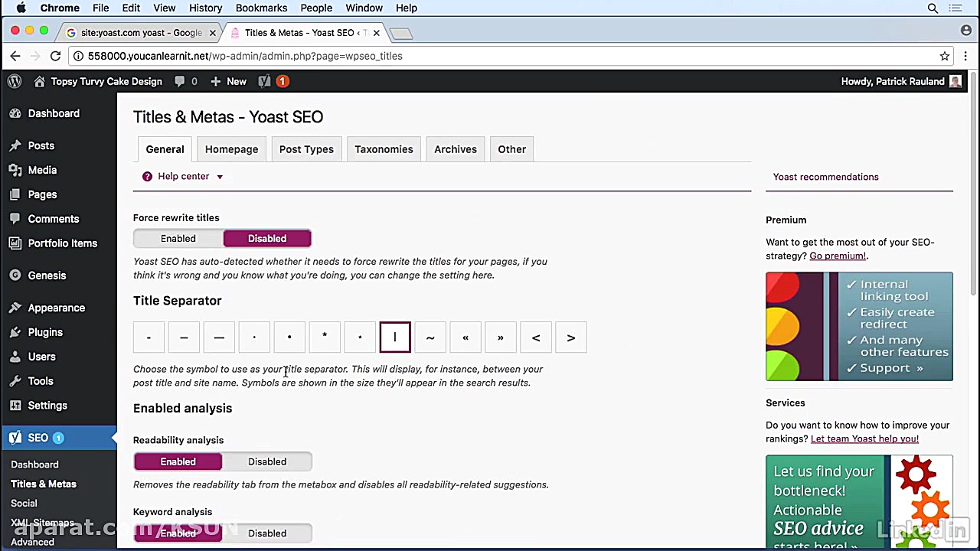Open Topsy Turvy Cake Design site link
This screenshot has height=551, width=980.
[x=98, y=81]
